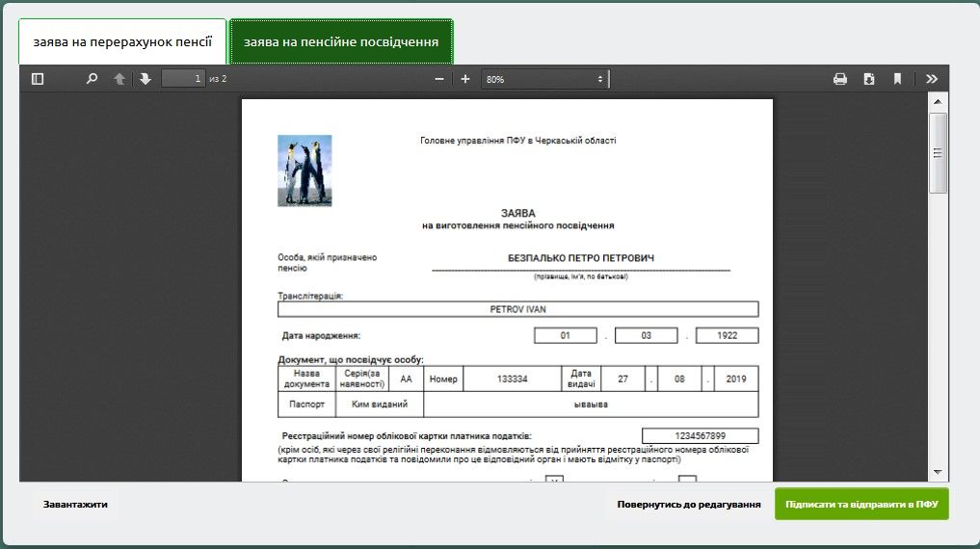Image resolution: width=980 pixels, height=549 pixels.
Task: Click the page number input field
Action: click(x=183, y=79)
